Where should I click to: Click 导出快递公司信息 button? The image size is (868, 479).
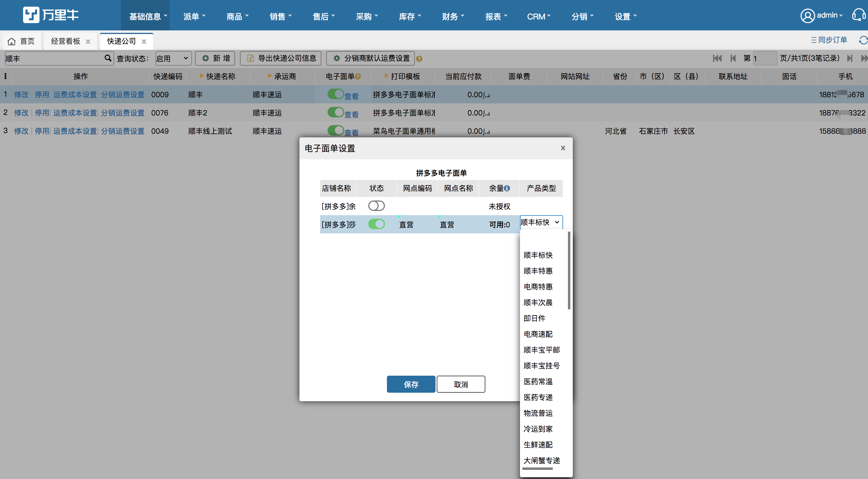(281, 58)
